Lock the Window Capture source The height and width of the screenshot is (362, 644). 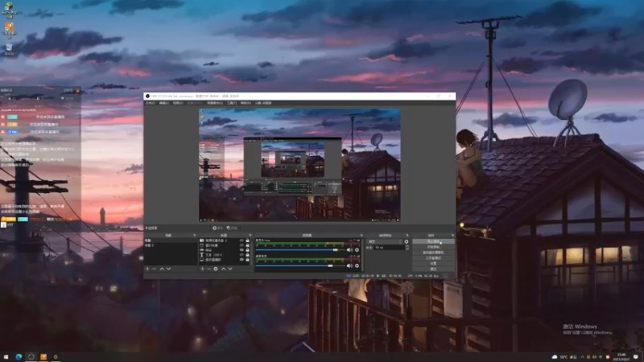click(247, 245)
